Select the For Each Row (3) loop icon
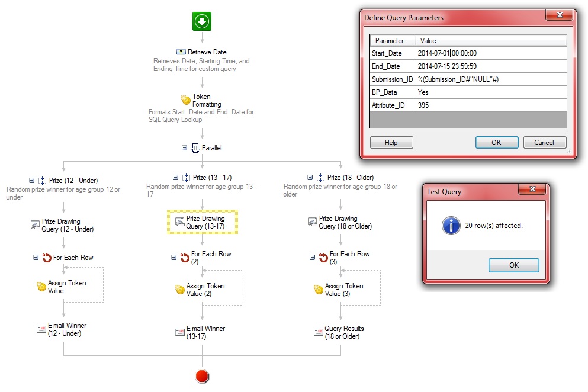The image size is (588, 392). (x=323, y=258)
